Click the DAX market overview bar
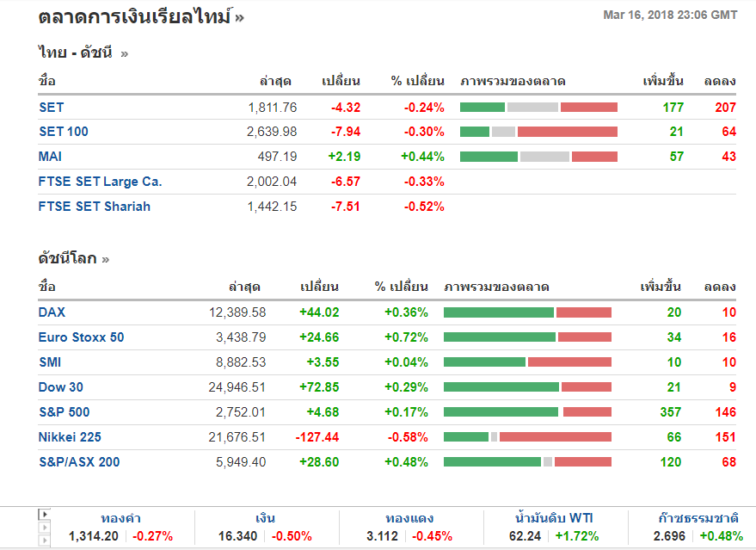756x550 pixels. pyautogui.click(x=527, y=312)
